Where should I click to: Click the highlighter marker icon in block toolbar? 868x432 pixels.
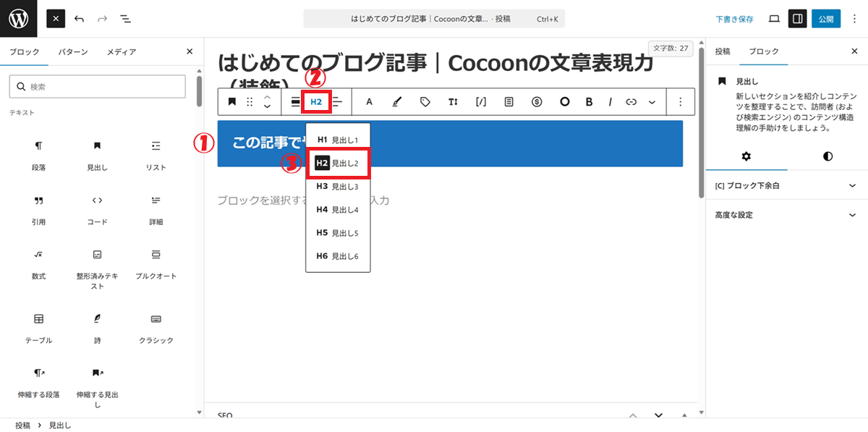[x=396, y=102]
